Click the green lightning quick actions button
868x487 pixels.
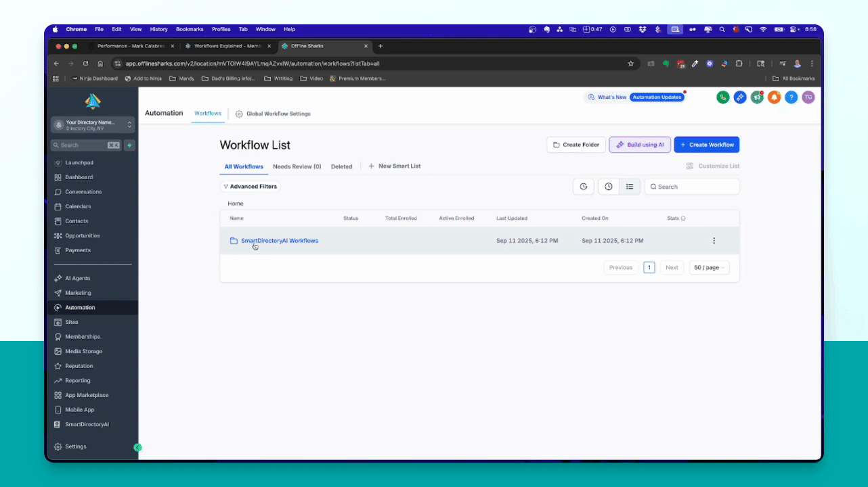point(129,145)
